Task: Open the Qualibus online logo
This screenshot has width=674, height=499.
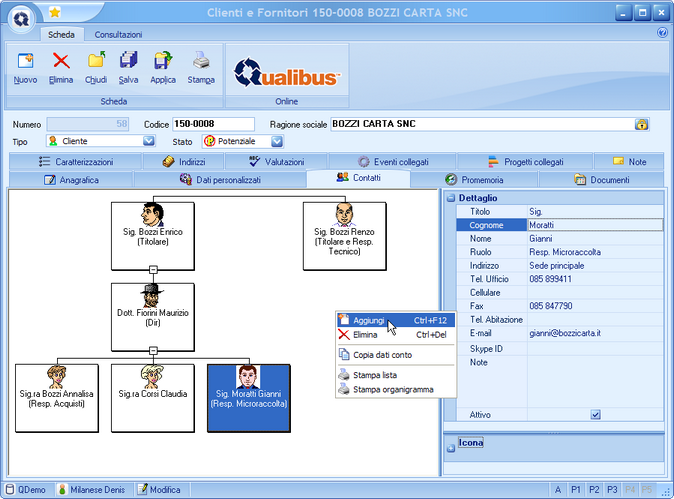Action: (287, 74)
